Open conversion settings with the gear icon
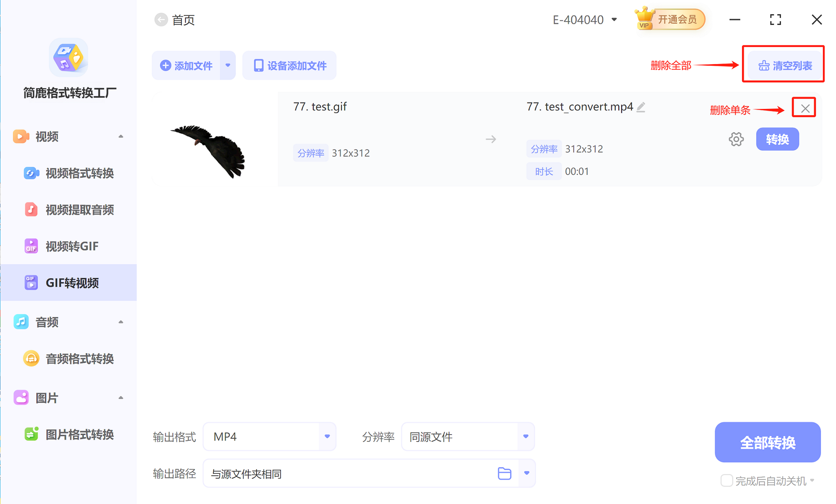This screenshot has width=836, height=504. click(736, 139)
